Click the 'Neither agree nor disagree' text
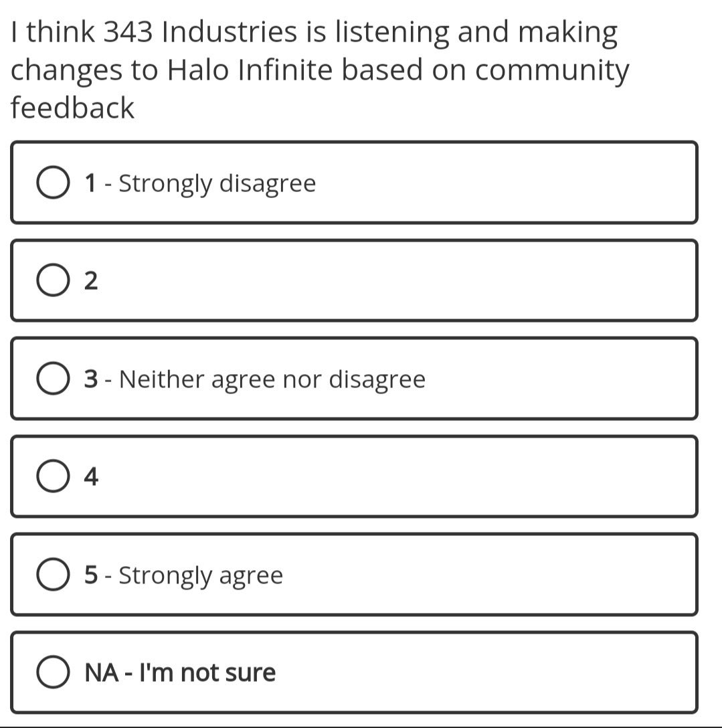 pyautogui.click(x=272, y=379)
